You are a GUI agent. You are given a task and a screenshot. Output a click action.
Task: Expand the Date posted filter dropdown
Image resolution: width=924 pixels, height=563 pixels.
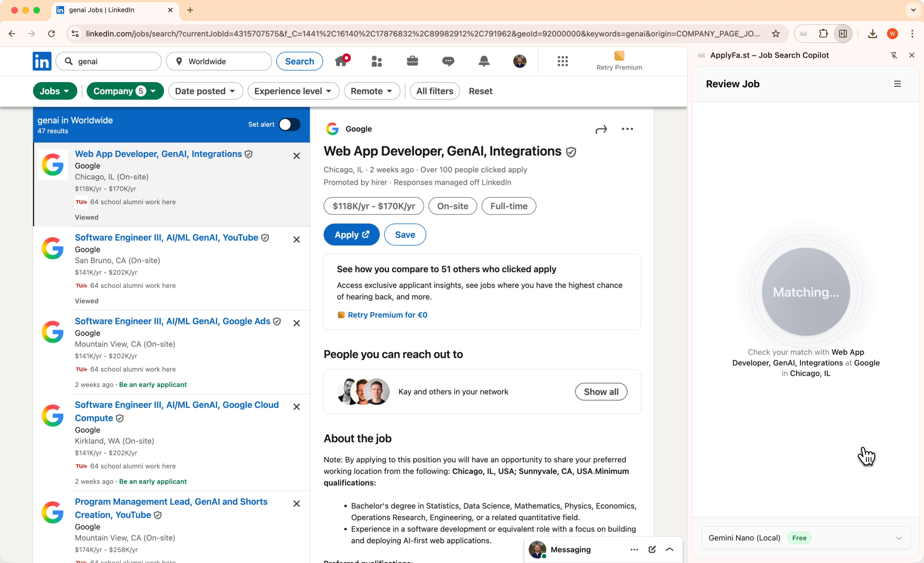click(205, 91)
